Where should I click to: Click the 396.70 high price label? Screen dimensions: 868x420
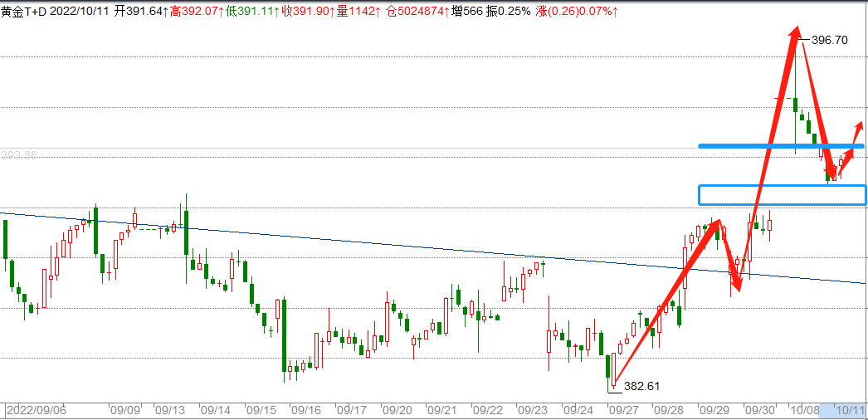pos(829,40)
